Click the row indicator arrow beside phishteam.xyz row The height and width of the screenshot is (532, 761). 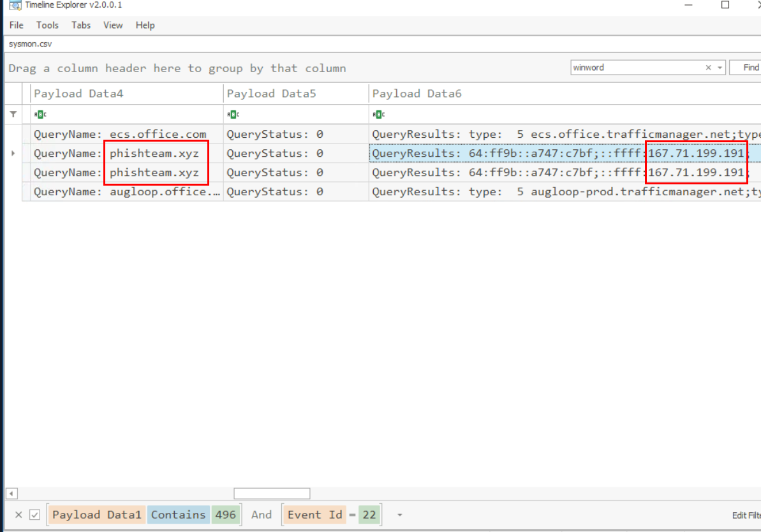[13, 154]
